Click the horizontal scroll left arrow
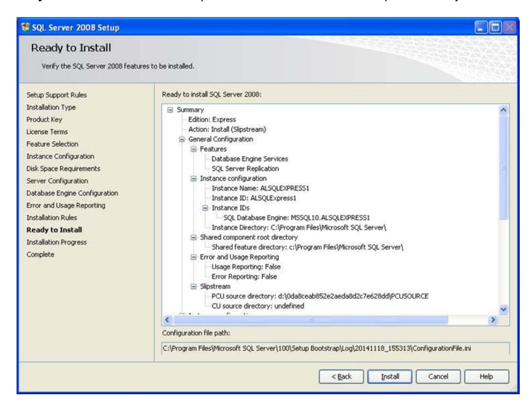The width and height of the screenshot is (532, 407). click(167, 320)
